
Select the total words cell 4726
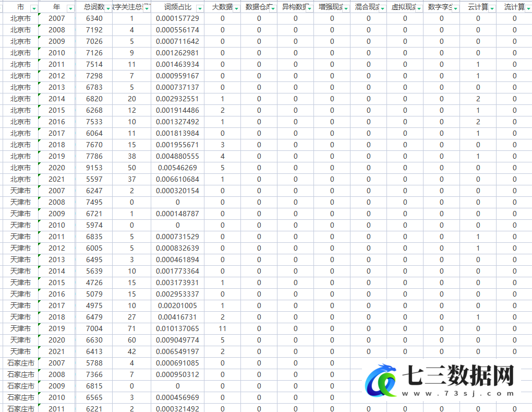point(94,282)
